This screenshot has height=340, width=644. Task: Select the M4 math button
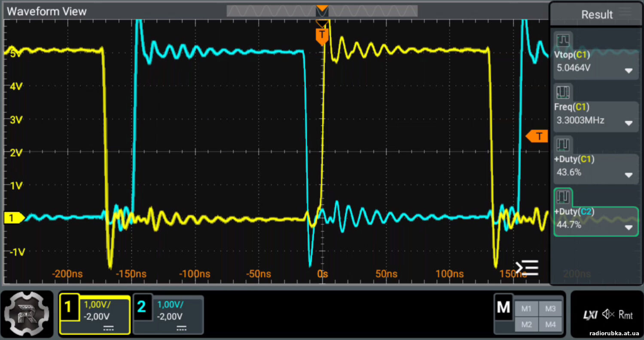(550, 325)
